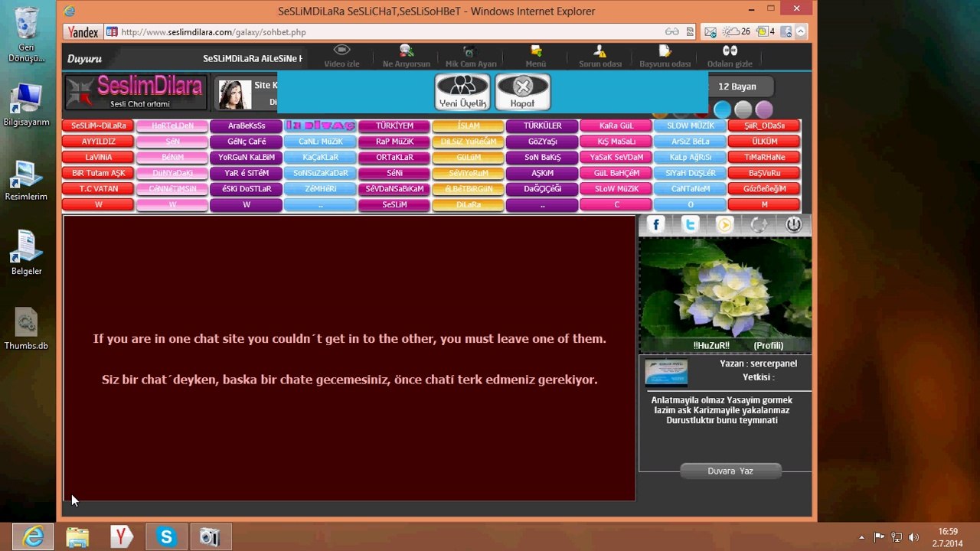Viewport: 980px width, 551px height.
Task: Open Skype from the taskbar
Action: point(166,537)
